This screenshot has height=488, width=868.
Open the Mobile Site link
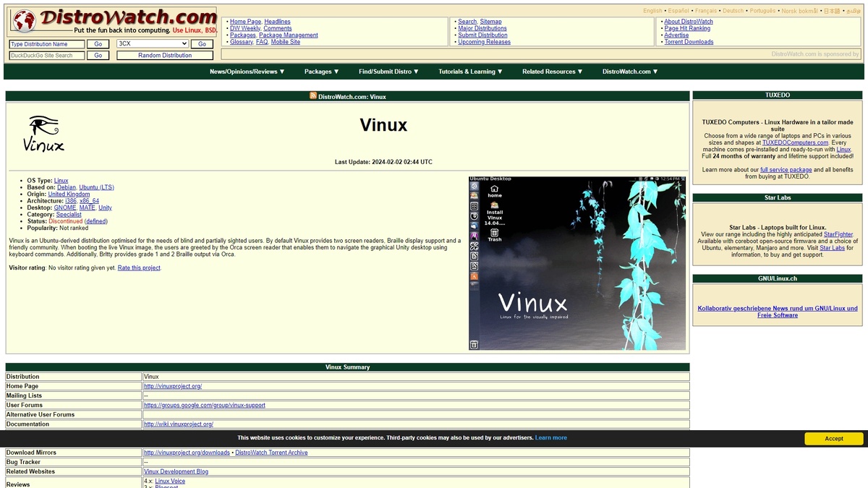(286, 42)
